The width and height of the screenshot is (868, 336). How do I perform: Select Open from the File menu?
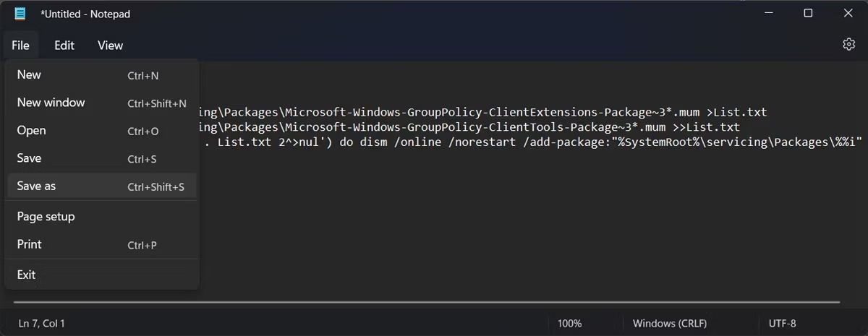pyautogui.click(x=102, y=131)
